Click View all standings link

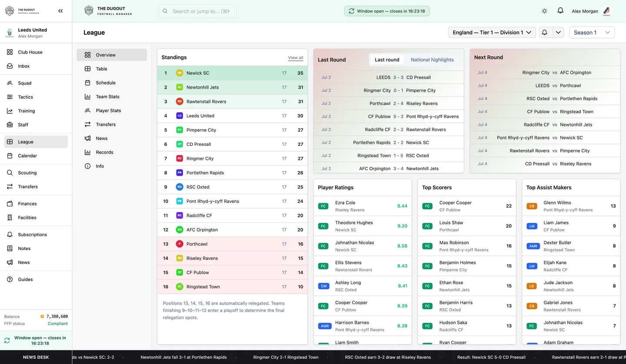coord(296,58)
